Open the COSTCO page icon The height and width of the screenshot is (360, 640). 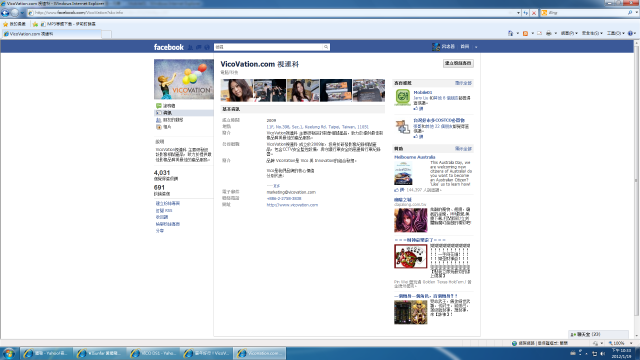402,126
